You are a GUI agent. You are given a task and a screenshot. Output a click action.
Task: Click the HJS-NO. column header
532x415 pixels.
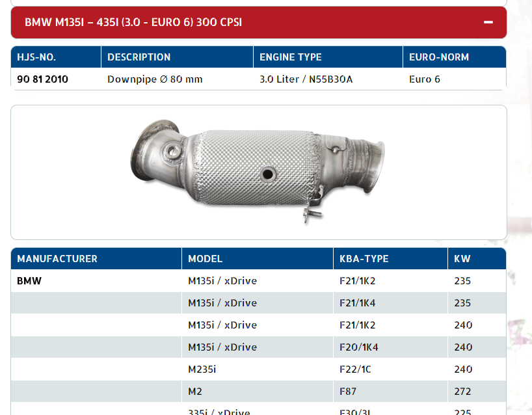[56, 57]
